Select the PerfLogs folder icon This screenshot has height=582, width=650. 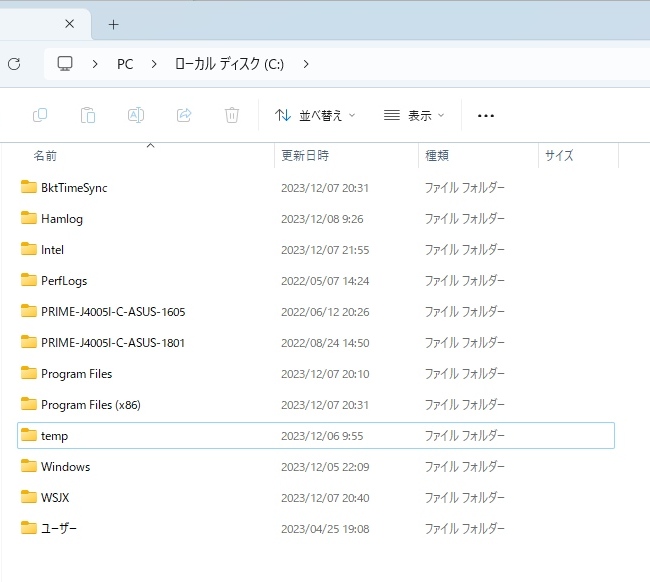[29, 280]
